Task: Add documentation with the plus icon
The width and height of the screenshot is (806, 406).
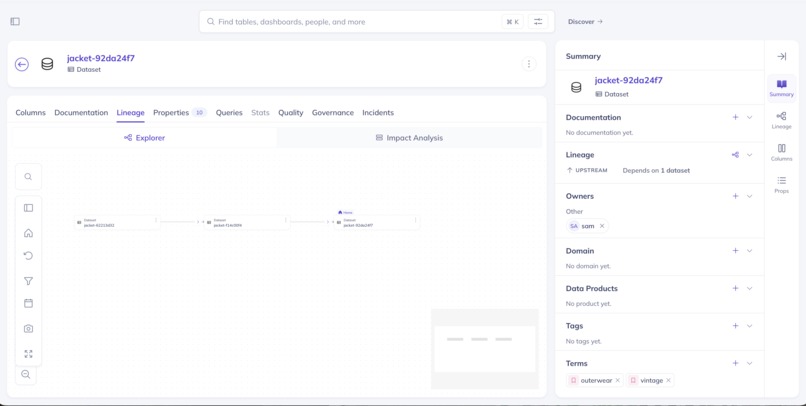Action: (x=735, y=117)
